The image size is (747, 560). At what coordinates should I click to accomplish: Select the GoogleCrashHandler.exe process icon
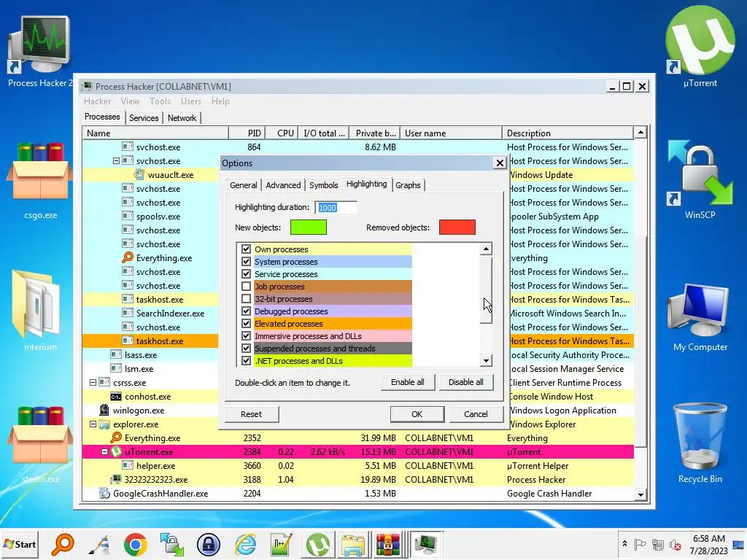pos(104,494)
